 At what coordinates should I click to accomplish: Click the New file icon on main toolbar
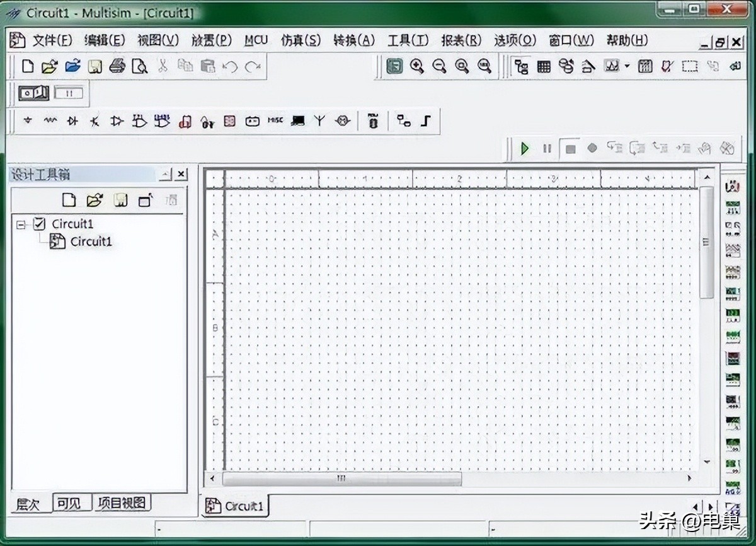point(26,66)
